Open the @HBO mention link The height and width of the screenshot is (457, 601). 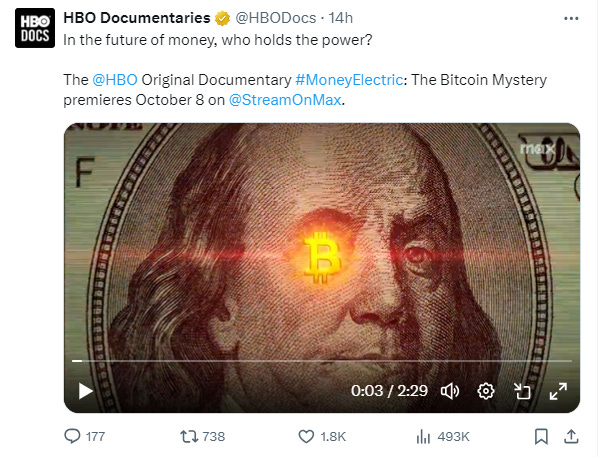(115, 80)
